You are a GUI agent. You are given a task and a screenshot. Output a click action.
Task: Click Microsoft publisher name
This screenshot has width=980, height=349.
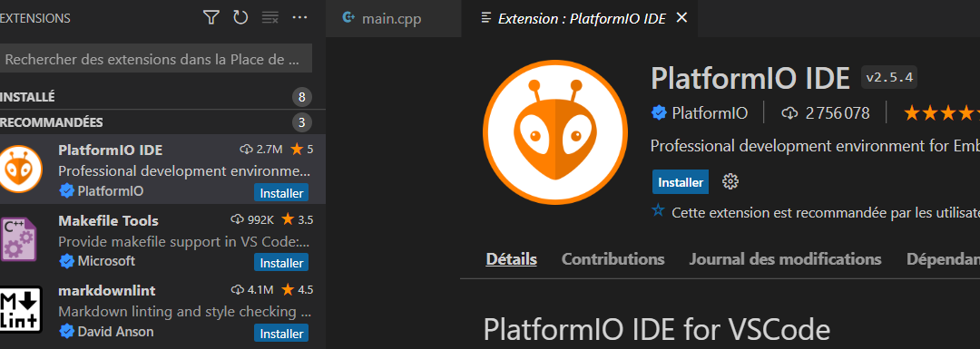point(106,260)
